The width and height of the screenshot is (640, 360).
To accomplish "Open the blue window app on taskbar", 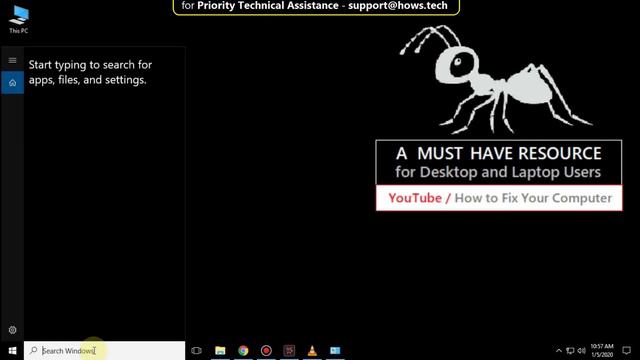I will 335,351.
